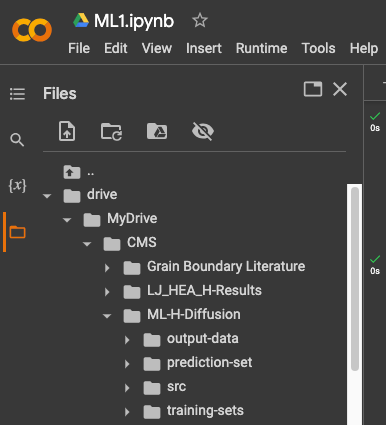Select the ML-H-Diffusion label
This screenshot has height=425, width=386.
coord(194,314)
